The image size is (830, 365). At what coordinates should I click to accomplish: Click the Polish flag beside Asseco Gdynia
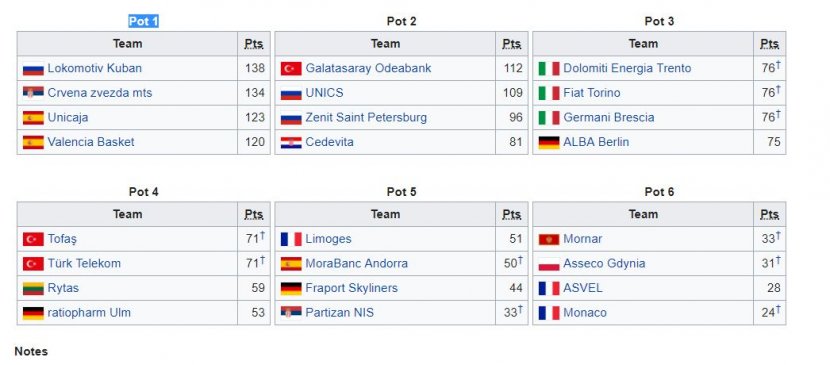point(548,264)
